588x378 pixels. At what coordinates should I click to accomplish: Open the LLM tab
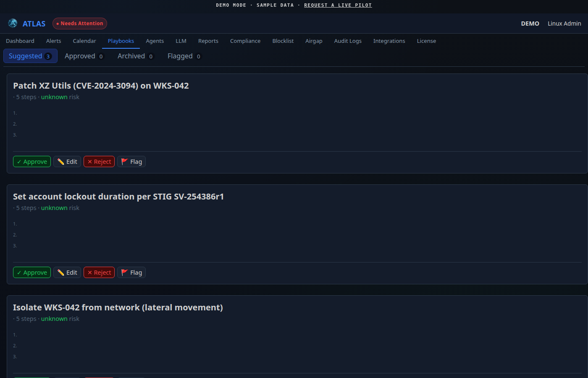pos(181,41)
